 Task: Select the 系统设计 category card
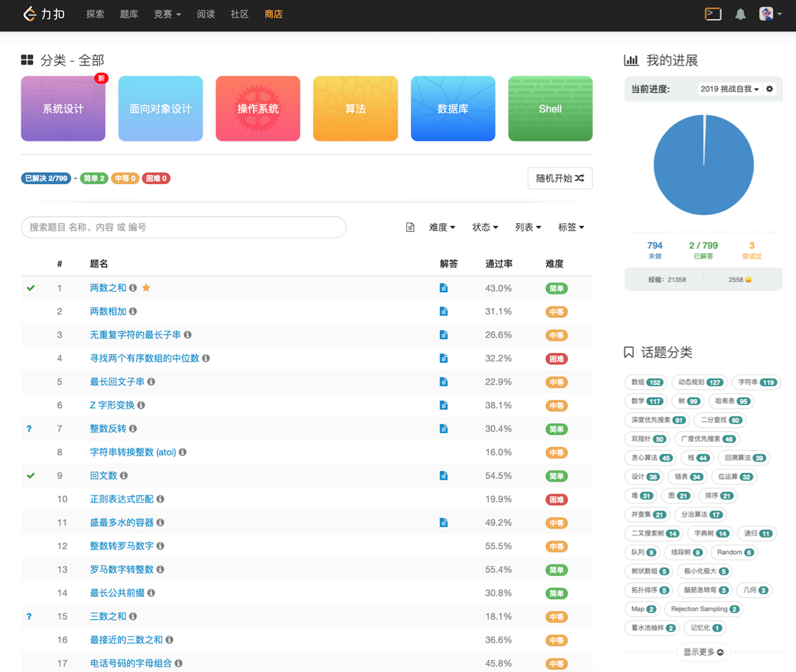coord(63,109)
